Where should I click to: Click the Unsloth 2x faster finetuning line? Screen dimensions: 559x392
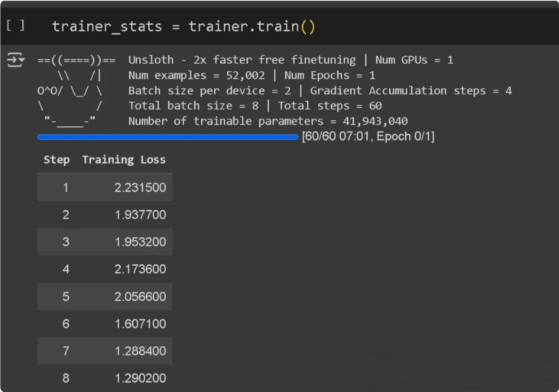tap(242, 60)
